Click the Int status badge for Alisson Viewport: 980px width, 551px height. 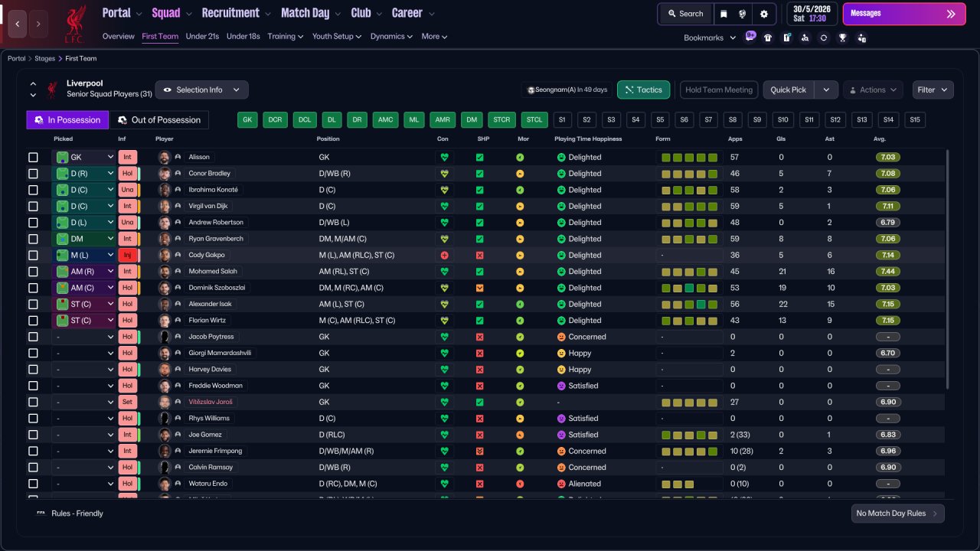pyautogui.click(x=128, y=158)
